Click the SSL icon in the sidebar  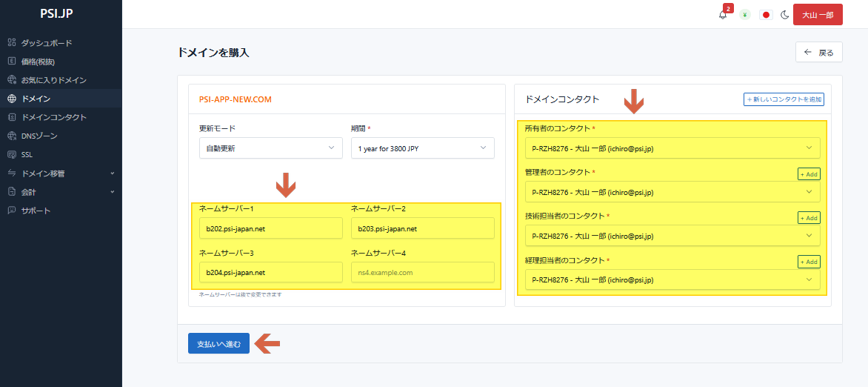(x=11, y=155)
